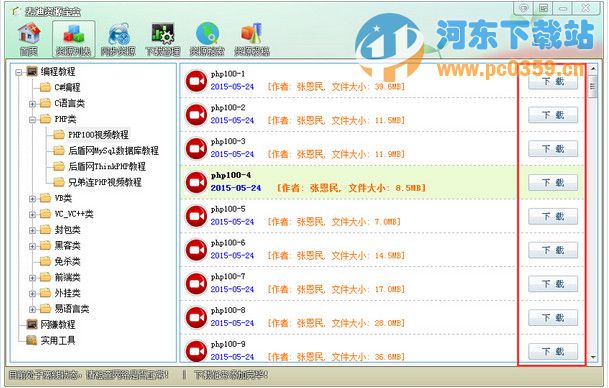Click the video camera icon for php100-7
Screen dimensions: 609x388
click(x=196, y=284)
